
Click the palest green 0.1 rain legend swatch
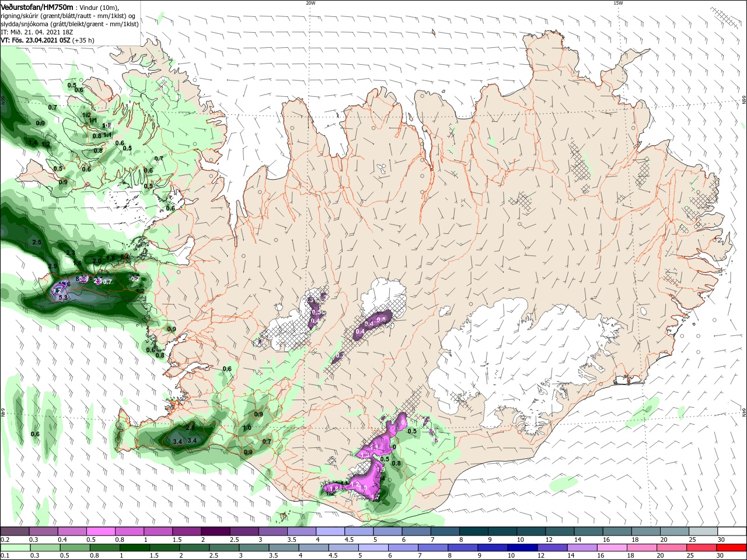(15, 548)
